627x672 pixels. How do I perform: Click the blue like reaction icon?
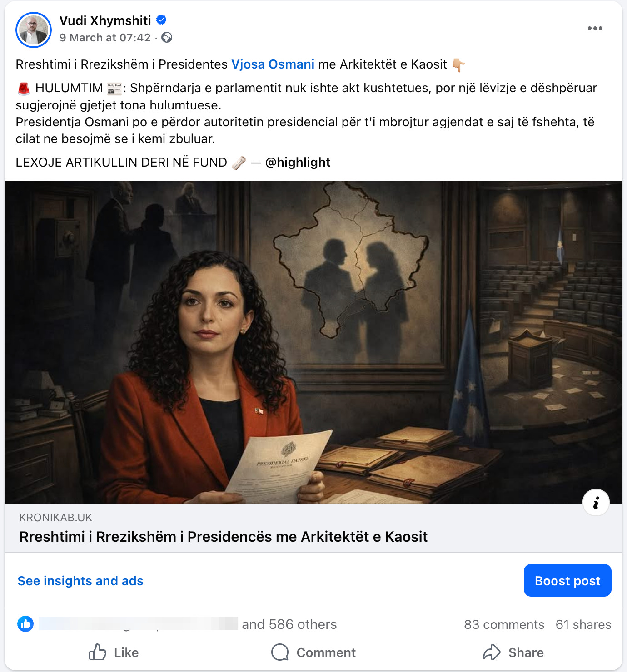pos(25,624)
